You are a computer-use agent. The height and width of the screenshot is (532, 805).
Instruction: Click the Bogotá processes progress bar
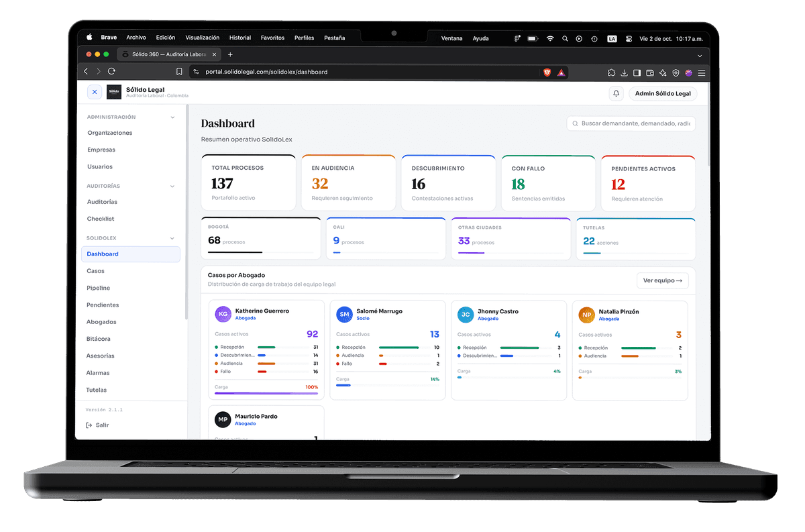261,252
